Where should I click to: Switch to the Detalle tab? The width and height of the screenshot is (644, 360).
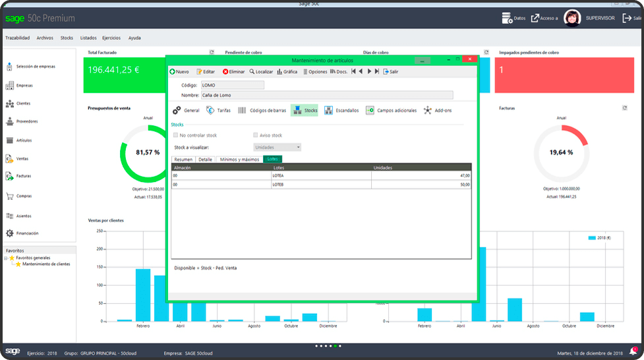tap(206, 160)
